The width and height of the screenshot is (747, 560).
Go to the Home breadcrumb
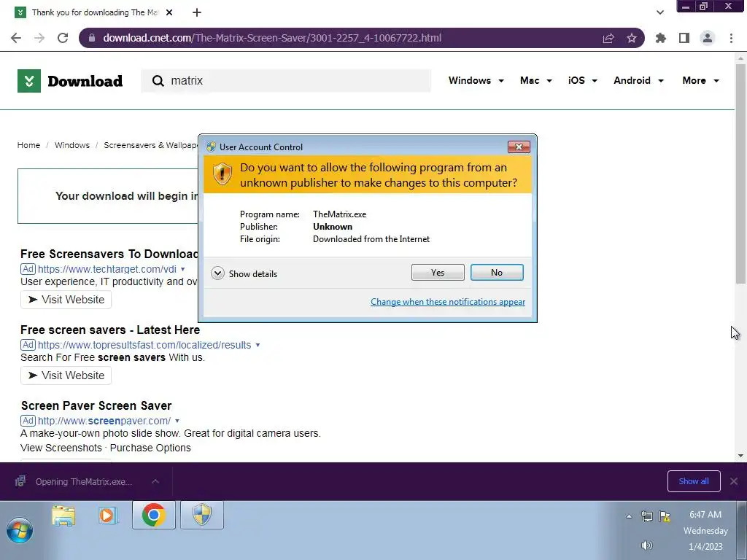pos(28,145)
